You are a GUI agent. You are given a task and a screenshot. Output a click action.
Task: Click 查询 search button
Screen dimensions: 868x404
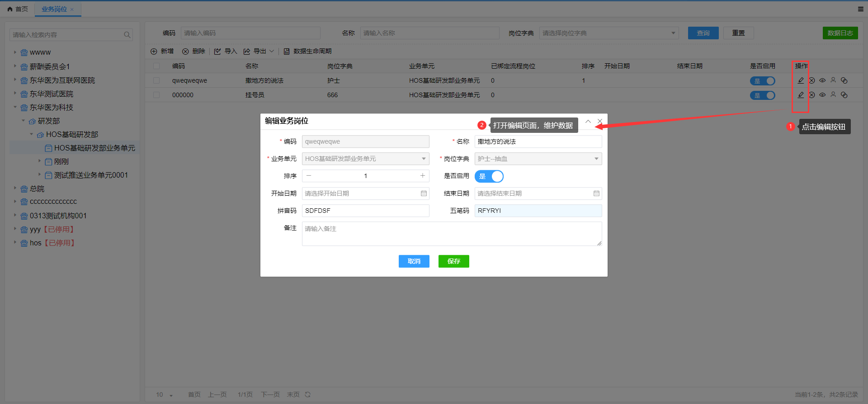click(703, 33)
